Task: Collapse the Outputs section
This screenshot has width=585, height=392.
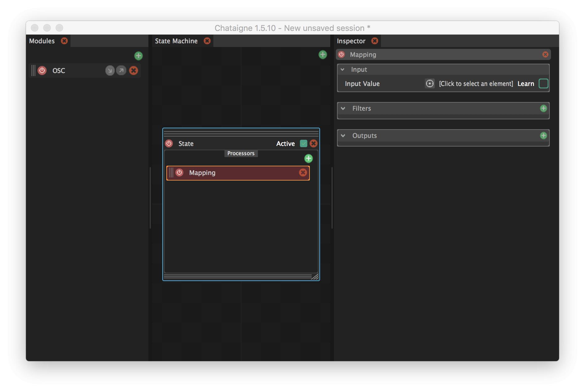Action: click(343, 136)
